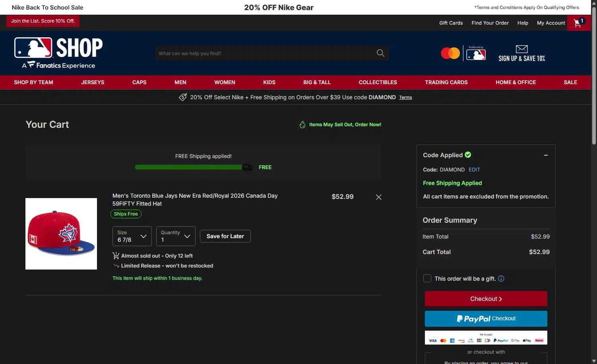Click the 'Ships Free' badge
Screen dimensions: 597x364
(x=126, y=214)
